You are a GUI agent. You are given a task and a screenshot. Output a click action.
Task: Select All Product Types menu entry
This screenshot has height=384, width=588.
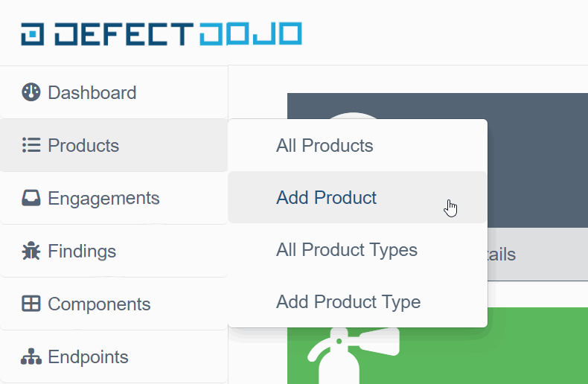(x=346, y=250)
